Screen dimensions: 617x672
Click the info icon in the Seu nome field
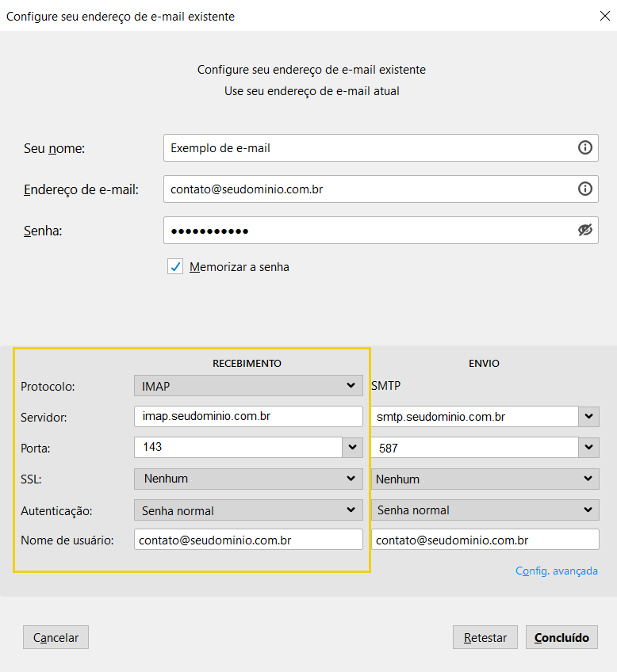coord(584,147)
